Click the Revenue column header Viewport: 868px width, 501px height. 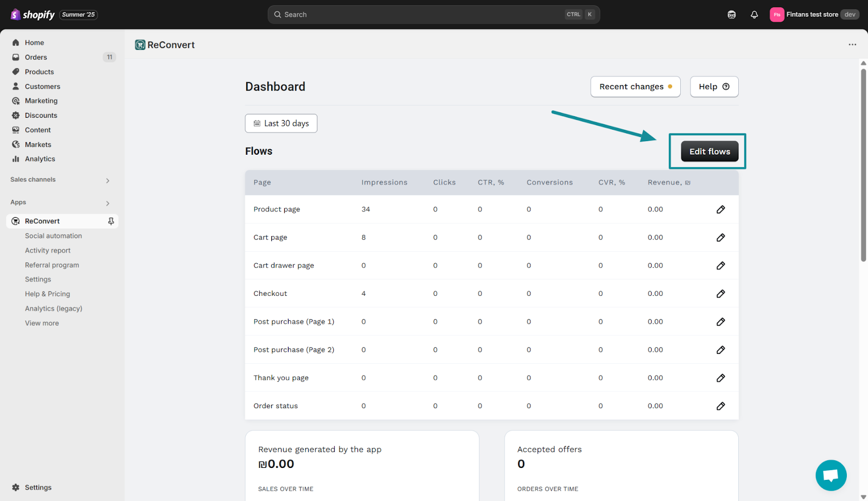669,182
